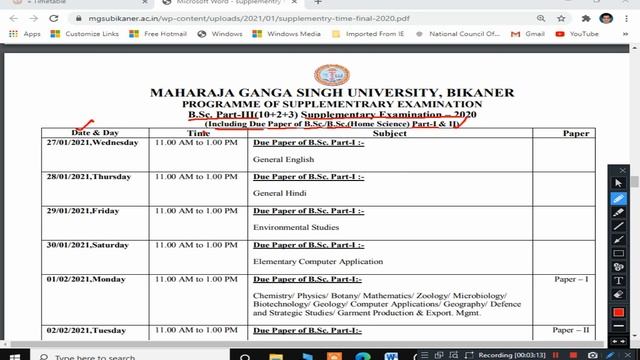Image resolution: width=640 pixels, height=360 pixels.
Task: Open Cortana circle on taskbar
Action: tap(245, 356)
